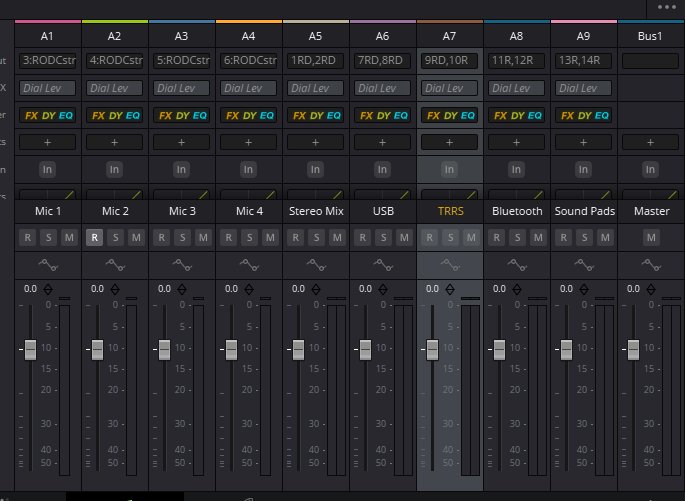Click fader keyframe diamond on Stereo Mix
685x501 pixels.
pyautogui.click(x=316, y=289)
